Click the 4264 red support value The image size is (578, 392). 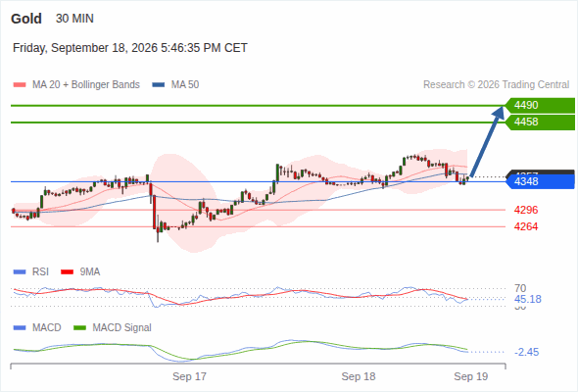(x=526, y=226)
